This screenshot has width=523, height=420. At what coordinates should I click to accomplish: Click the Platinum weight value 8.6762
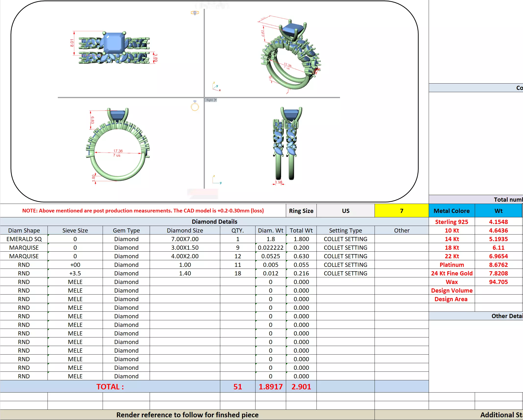click(x=498, y=265)
